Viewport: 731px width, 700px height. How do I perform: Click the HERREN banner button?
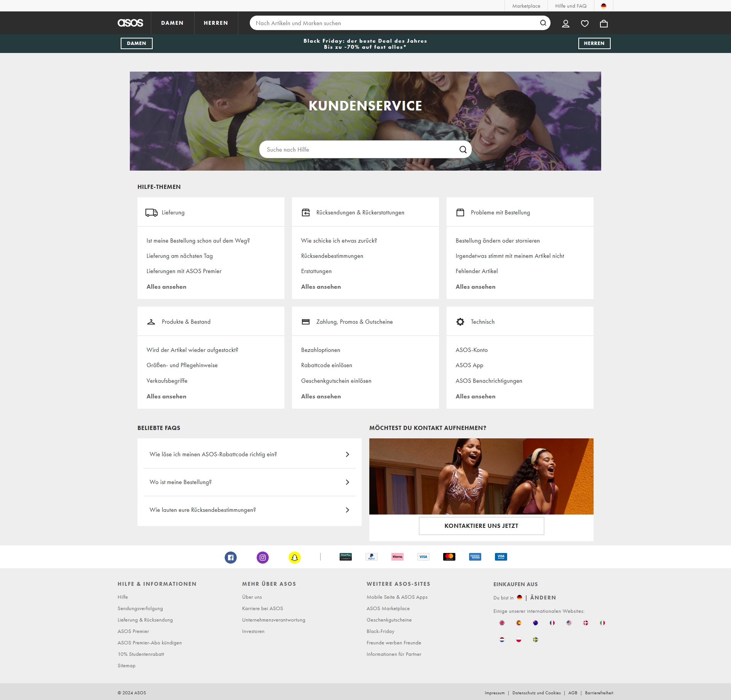[x=594, y=43]
